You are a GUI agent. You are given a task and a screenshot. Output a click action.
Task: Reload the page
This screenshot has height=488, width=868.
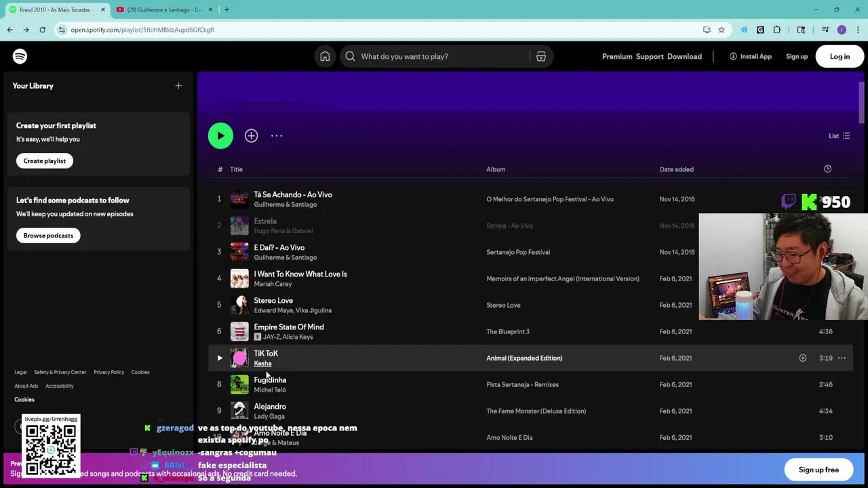[x=42, y=30]
